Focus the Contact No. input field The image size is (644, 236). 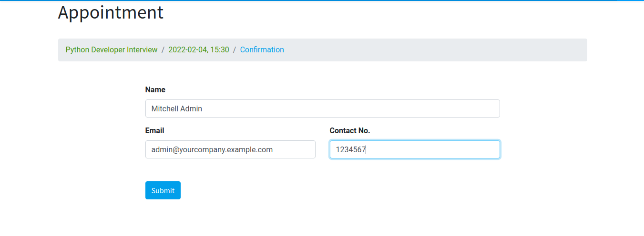pyautogui.click(x=415, y=149)
